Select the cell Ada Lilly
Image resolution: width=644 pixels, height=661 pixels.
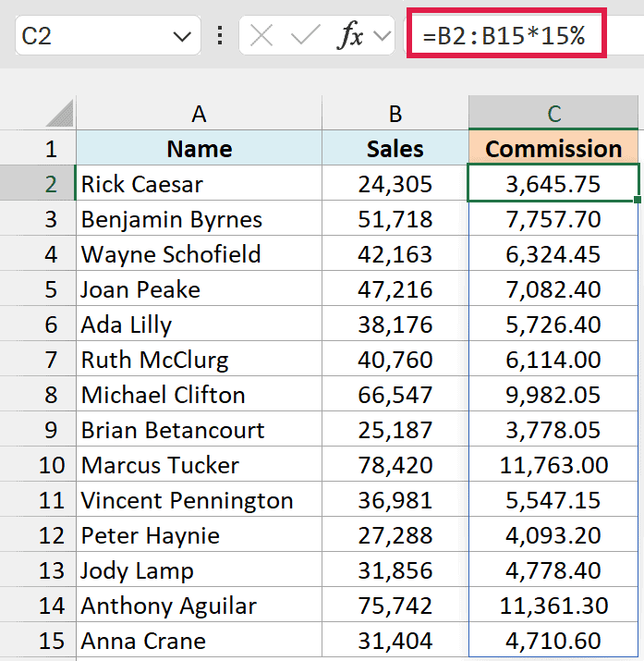[199, 324]
